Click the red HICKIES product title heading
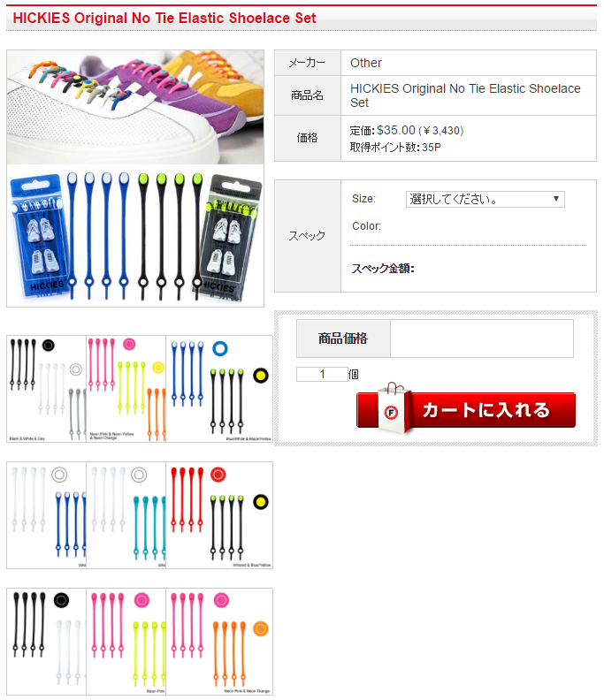 coord(164,18)
